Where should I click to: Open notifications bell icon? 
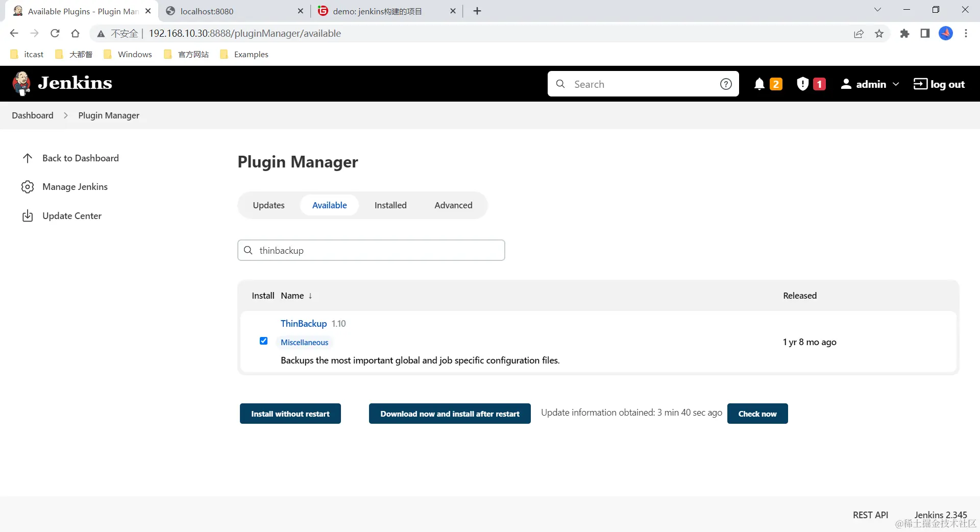[759, 84]
